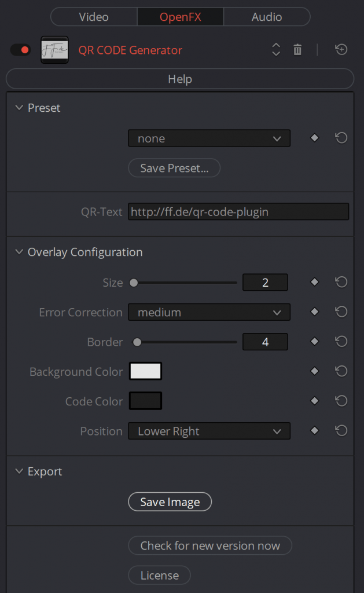
Task: Click the reset icon beside Position
Action: (341, 431)
